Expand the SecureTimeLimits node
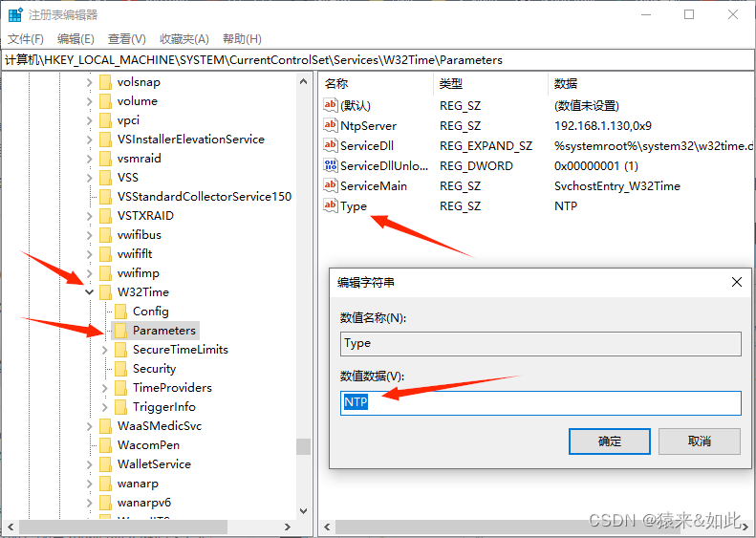This screenshot has height=538, width=756. coord(104,350)
